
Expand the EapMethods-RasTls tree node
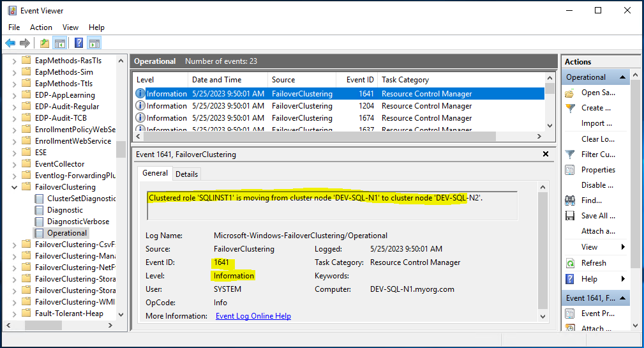(15, 61)
